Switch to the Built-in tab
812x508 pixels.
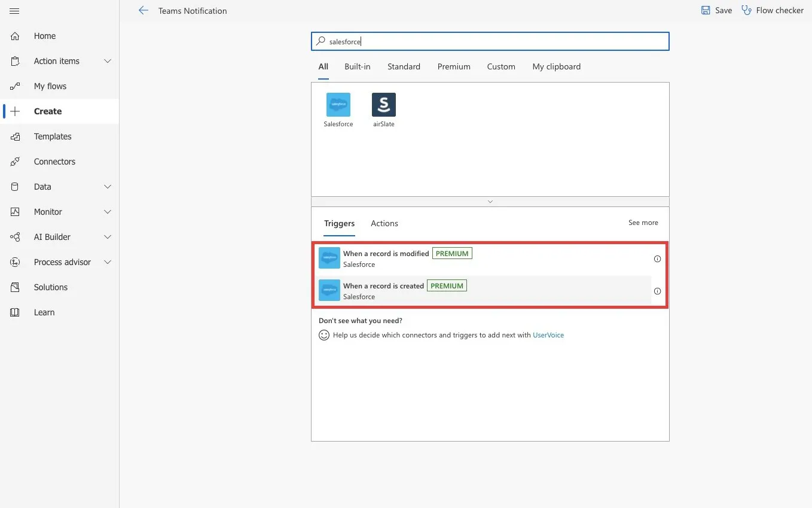coord(358,66)
